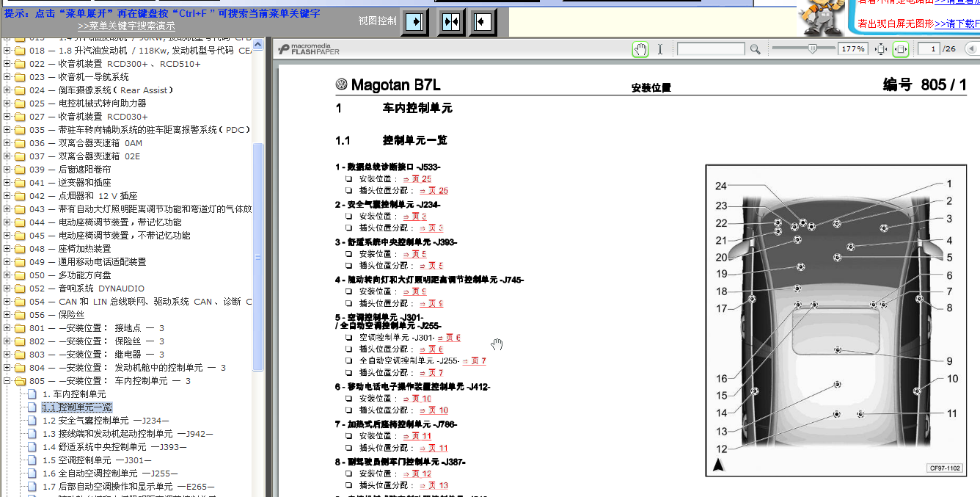Click the current page number field
The width and height of the screenshot is (980, 497).
click(930, 49)
